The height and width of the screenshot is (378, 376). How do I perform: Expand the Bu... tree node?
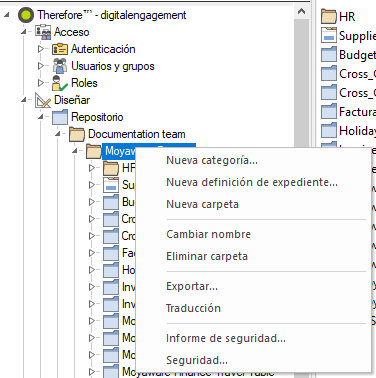[x=92, y=202]
